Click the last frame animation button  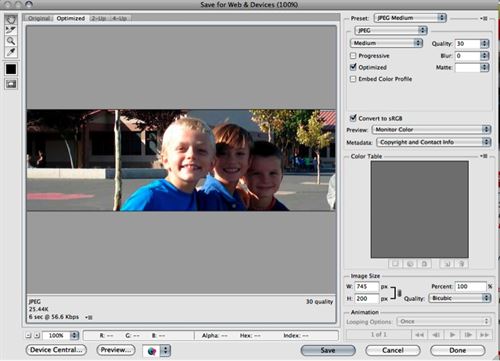point(484,335)
